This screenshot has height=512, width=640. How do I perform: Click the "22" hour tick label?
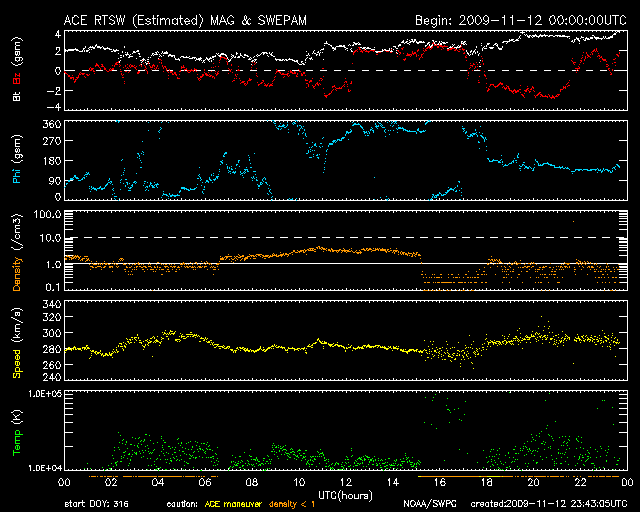(x=580, y=483)
